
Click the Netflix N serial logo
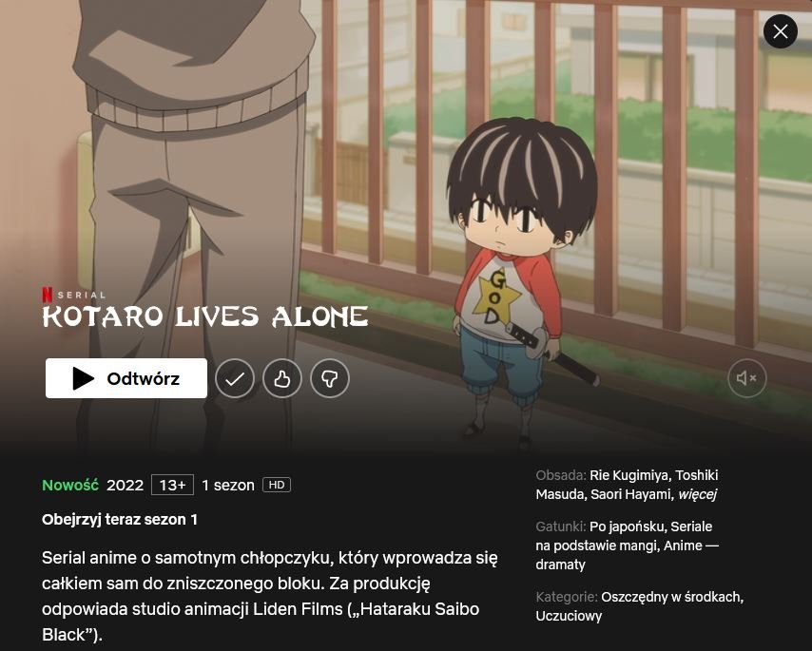[48, 295]
